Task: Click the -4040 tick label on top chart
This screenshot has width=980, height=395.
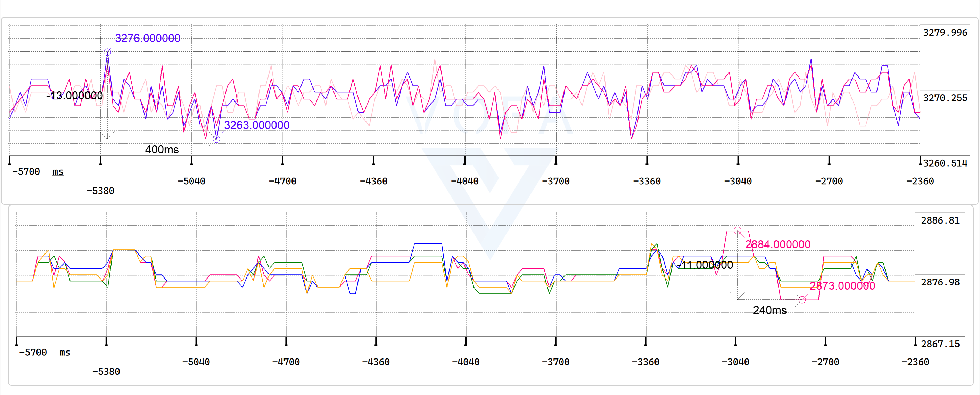Action: click(464, 181)
